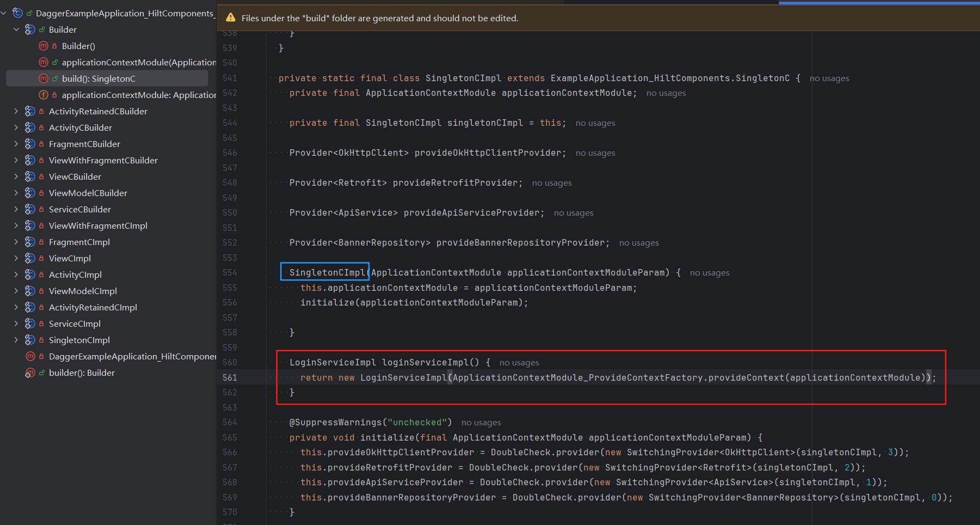The image size is (980, 525).
Task: Click the class icon next to ActivityRetainedCBuilder
Action: pos(30,112)
